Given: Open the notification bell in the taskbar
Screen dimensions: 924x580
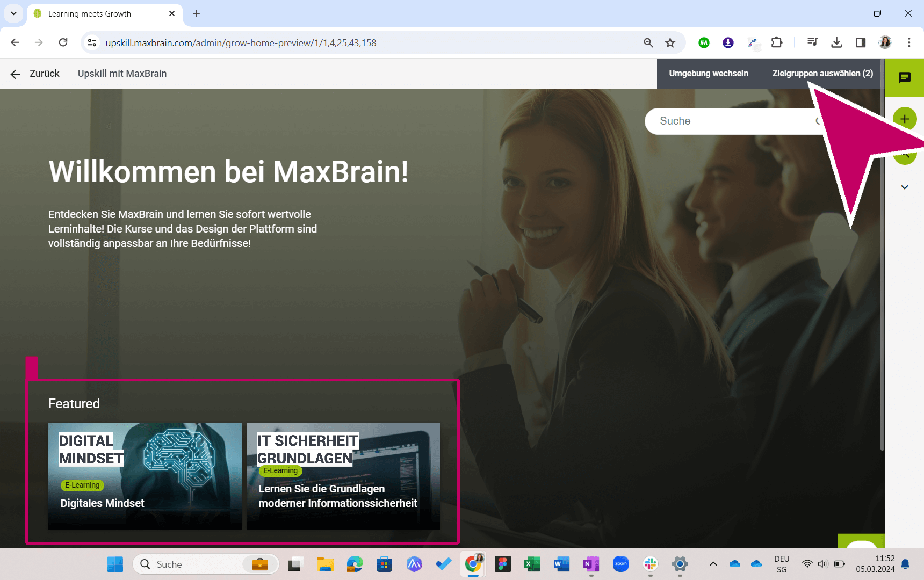Looking at the screenshot, I should pos(905,564).
